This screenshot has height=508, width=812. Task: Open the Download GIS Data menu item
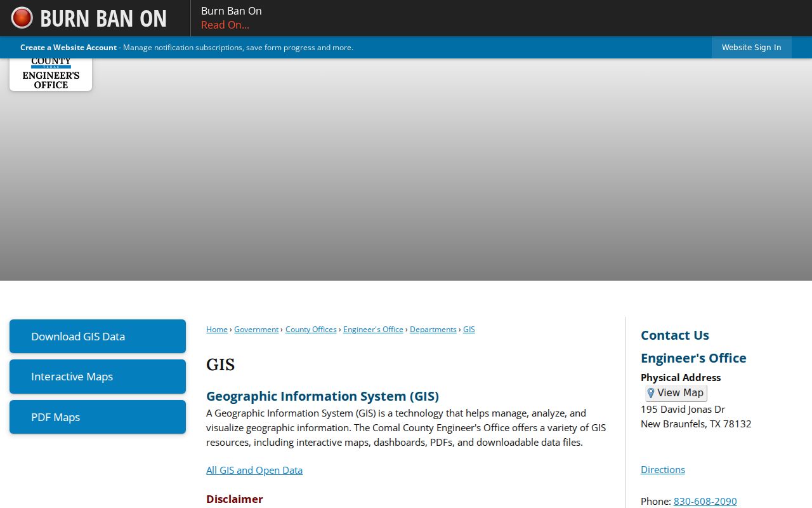pyautogui.click(x=98, y=337)
